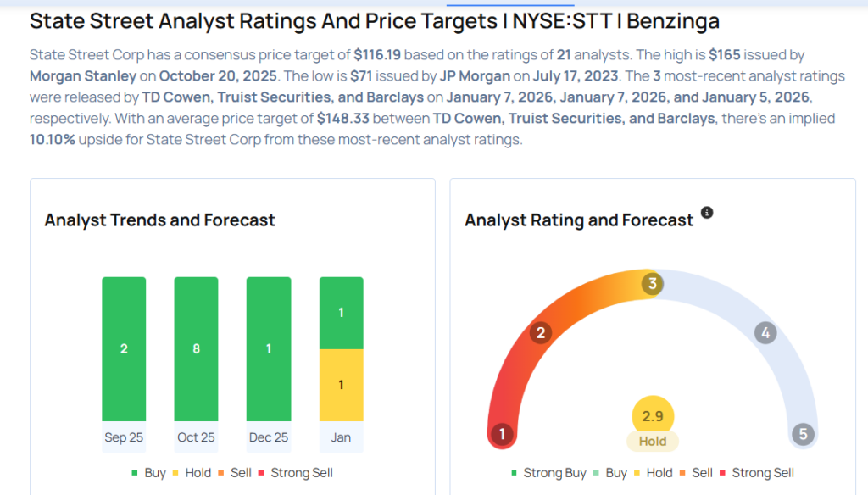The width and height of the screenshot is (868, 495).
Task: Select the Oct 25 bar showing 8
Action: pyautogui.click(x=196, y=348)
